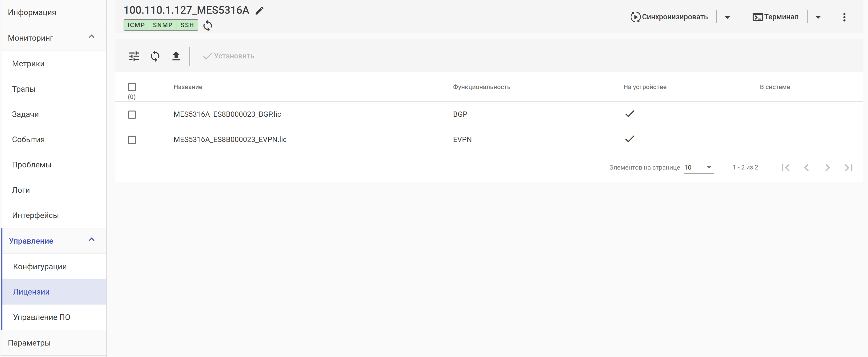Viewport: 868px width, 357px height.
Task: Open the Терминал dropdown arrow
Action: click(818, 17)
